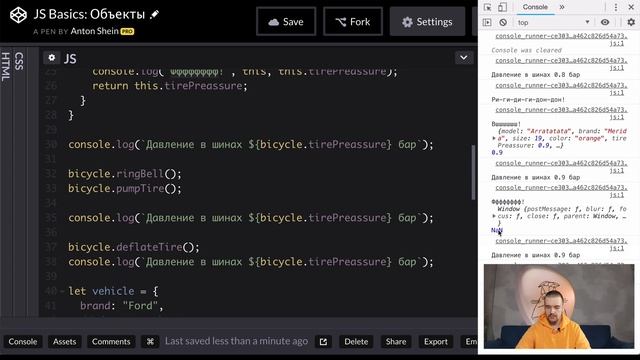Image resolution: width=640 pixels, height=360 pixels.
Task: Show the DevTools console sidebar
Action: coord(487,22)
